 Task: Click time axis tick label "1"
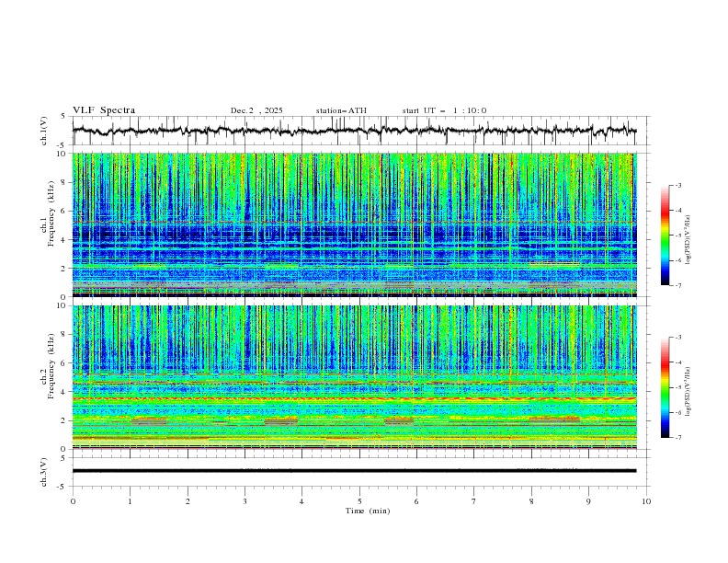(x=131, y=501)
